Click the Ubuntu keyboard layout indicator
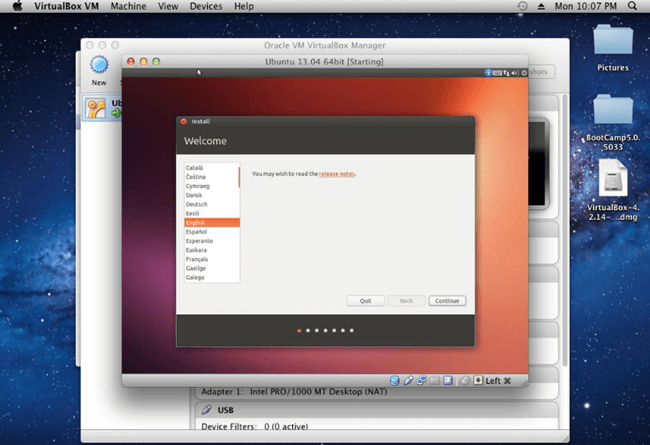 click(x=497, y=73)
